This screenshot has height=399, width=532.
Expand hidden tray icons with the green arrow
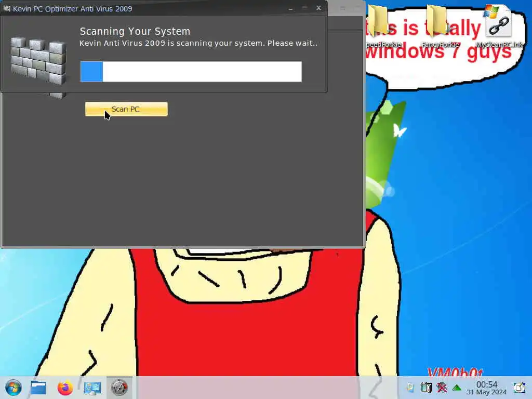point(457,388)
